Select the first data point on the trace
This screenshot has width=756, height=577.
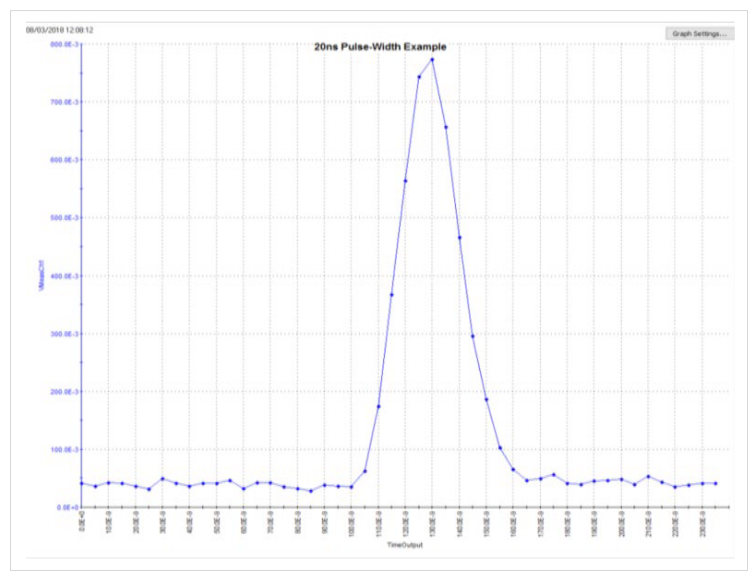coord(82,483)
